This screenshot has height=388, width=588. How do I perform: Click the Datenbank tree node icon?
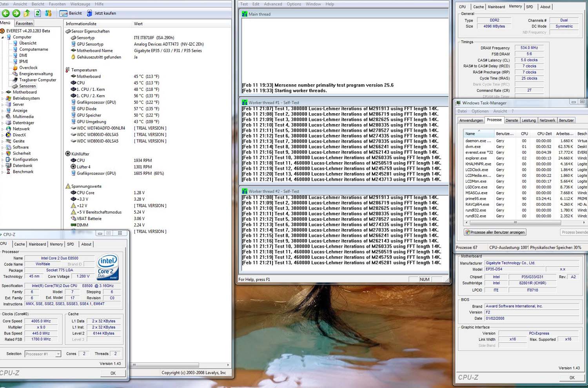(x=9, y=165)
